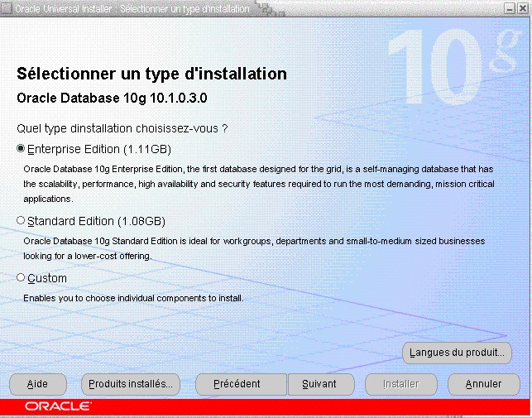Proceed by clicking Suivant
The width and height of the screenshot is (532, 418).
(x=320, y=384)
